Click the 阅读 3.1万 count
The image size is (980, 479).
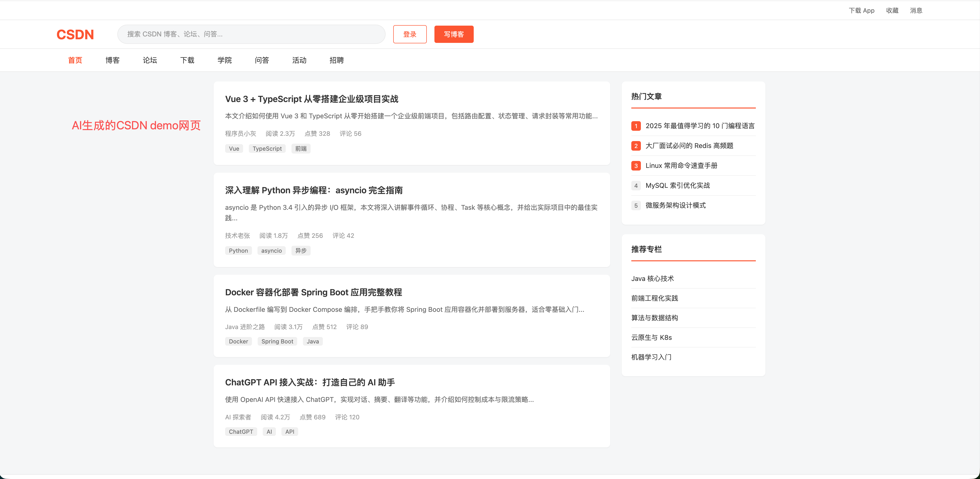pyautogui.click(x=288, y=327)
